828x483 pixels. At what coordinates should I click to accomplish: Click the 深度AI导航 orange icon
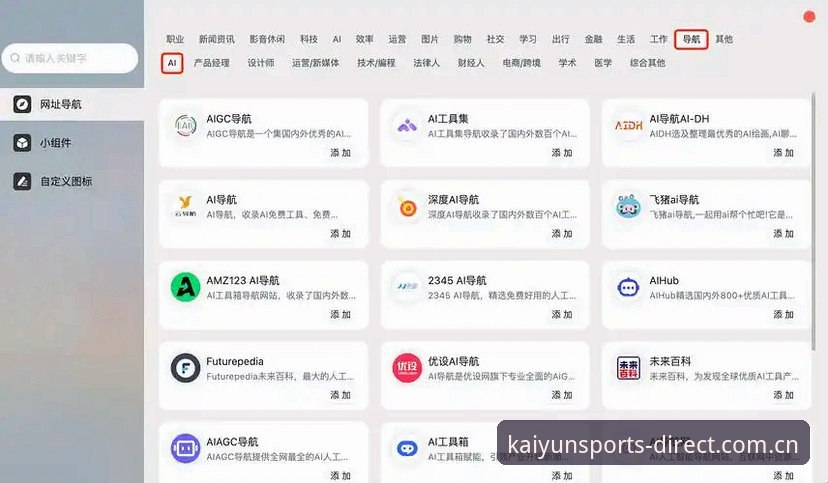coord(407,206)
